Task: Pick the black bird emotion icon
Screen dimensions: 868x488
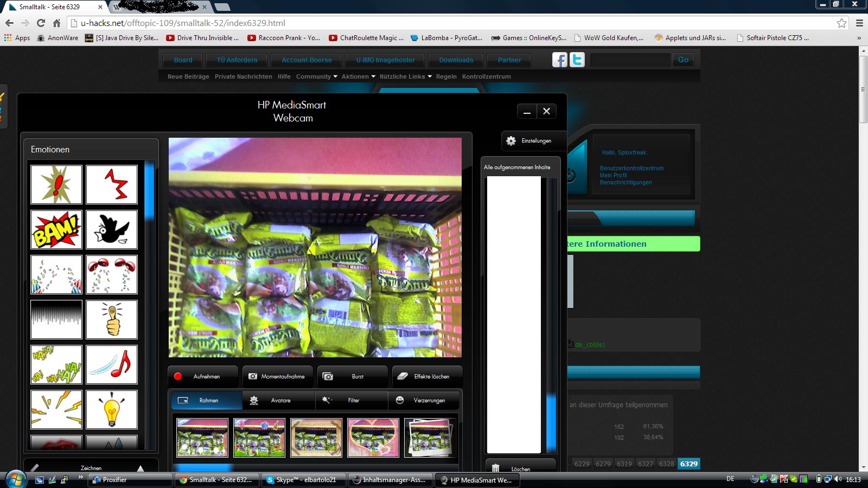Action: [111, 230]
